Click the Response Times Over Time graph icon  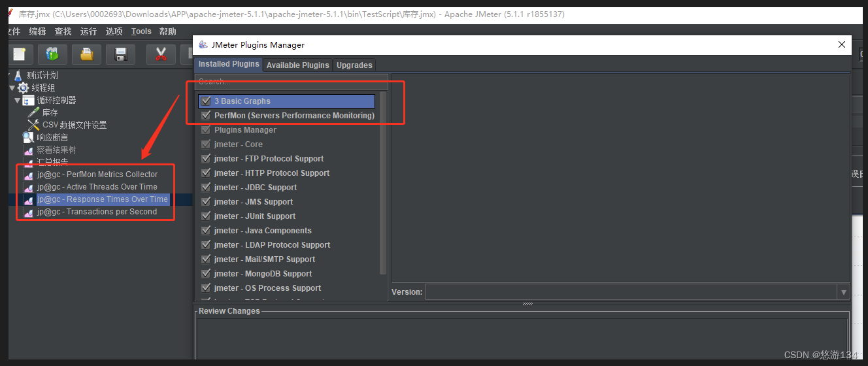[28, 200]
